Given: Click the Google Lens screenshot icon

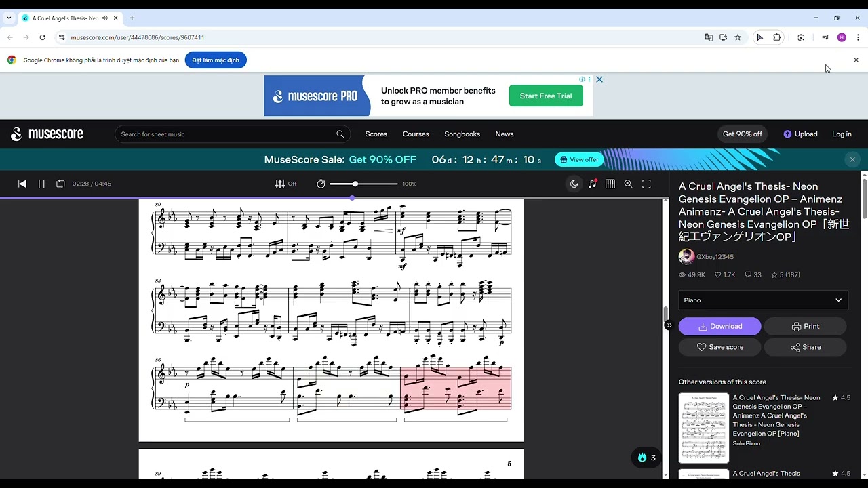Looking at the screenshot, I should click(x=801, y=37).
